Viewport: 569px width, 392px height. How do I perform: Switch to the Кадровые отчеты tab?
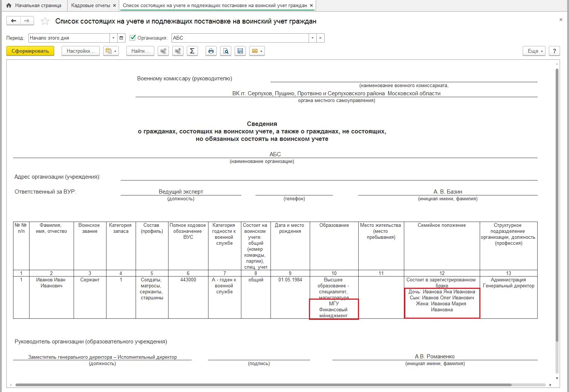pyautogui.click(x=91, y=6)
